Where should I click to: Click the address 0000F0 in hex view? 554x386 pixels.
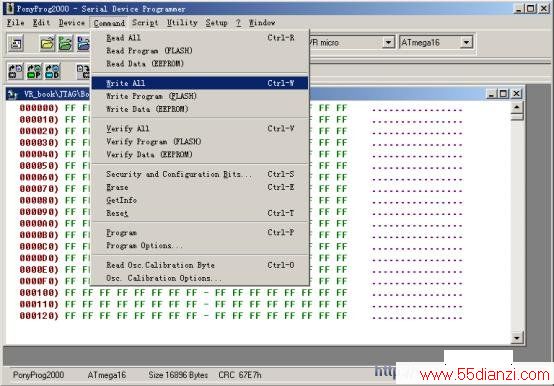39,281
